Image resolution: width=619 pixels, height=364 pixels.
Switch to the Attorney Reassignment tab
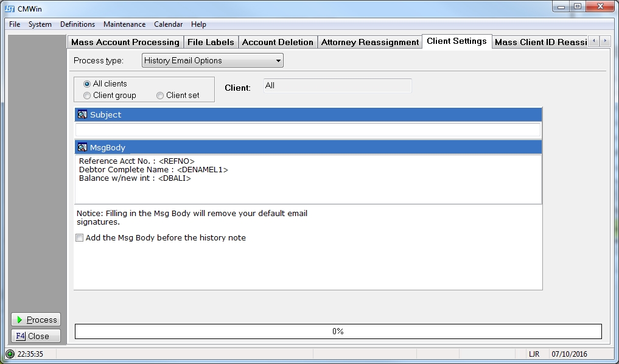point(370,42)
